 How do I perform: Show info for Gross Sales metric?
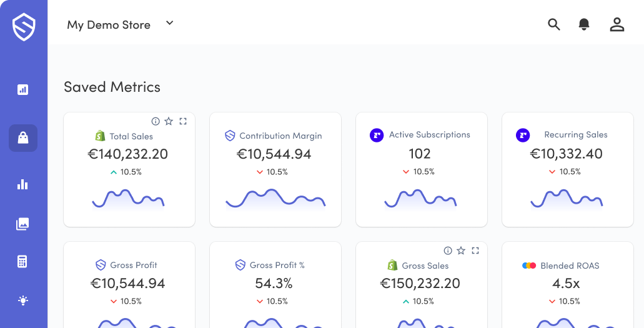(x=448, y=251)
